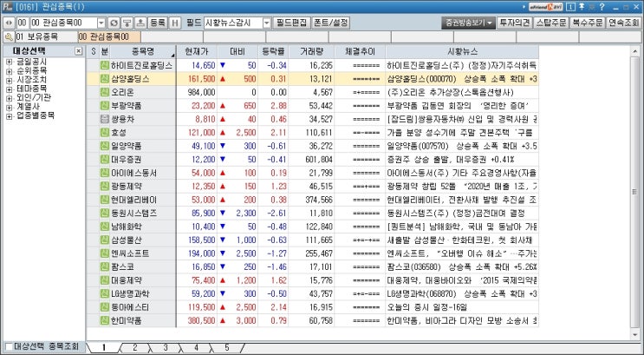Click the green icon beside 대우증권
The image size is (644, 355).
point(104,159)
